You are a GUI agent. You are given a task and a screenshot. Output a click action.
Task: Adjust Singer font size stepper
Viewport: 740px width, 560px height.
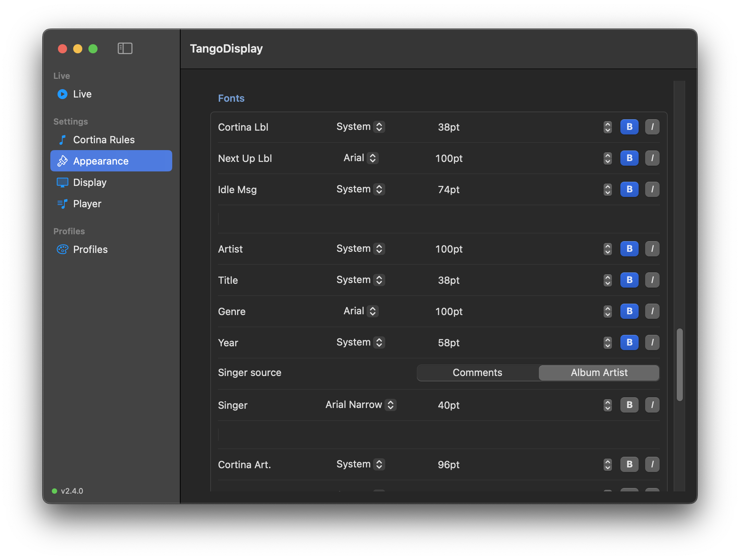click(x=608, y=405)
